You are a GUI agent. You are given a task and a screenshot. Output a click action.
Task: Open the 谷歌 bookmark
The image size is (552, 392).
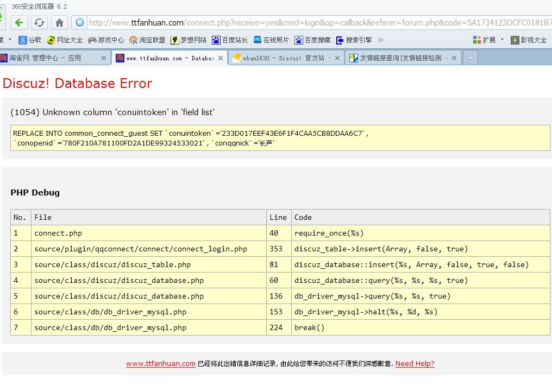click(30, 40)
